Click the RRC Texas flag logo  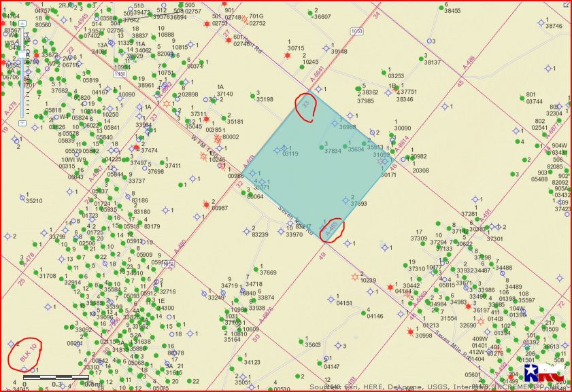(544, 372)
